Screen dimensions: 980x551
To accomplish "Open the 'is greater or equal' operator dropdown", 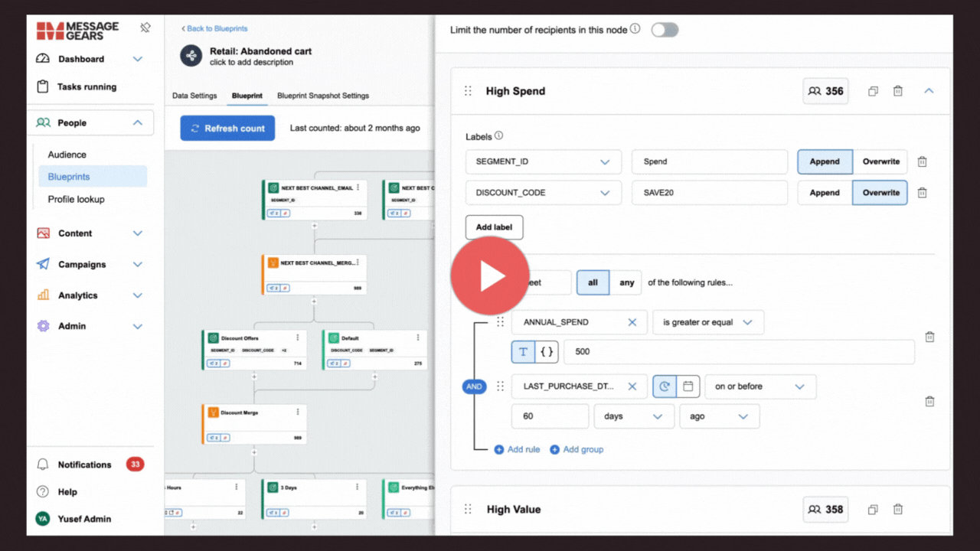I will [707, 322].
